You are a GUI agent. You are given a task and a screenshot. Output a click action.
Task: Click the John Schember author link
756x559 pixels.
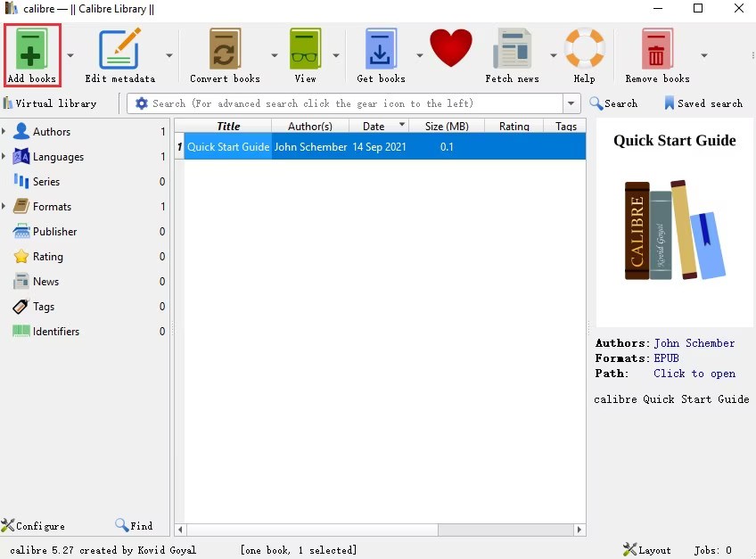coord(694,343)
